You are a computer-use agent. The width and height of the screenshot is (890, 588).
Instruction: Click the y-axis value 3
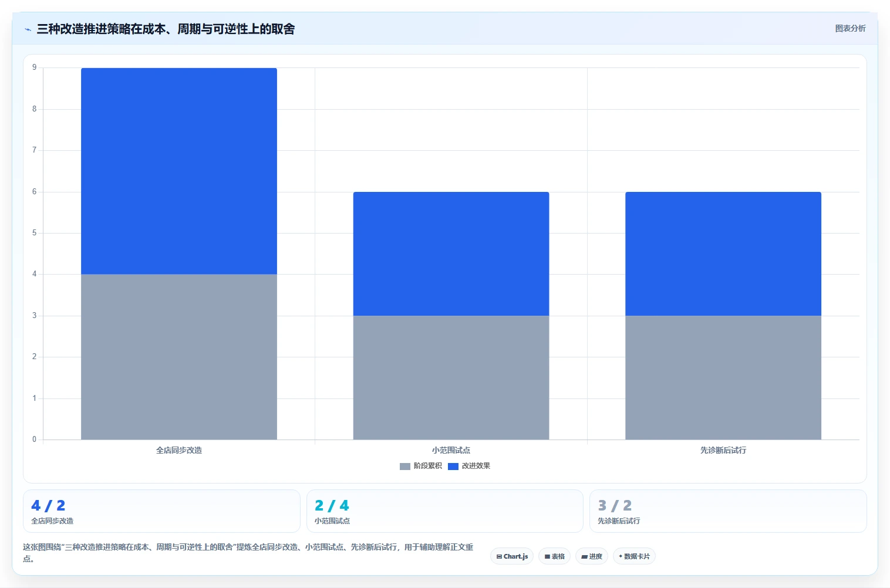click(x=34, y=316)
